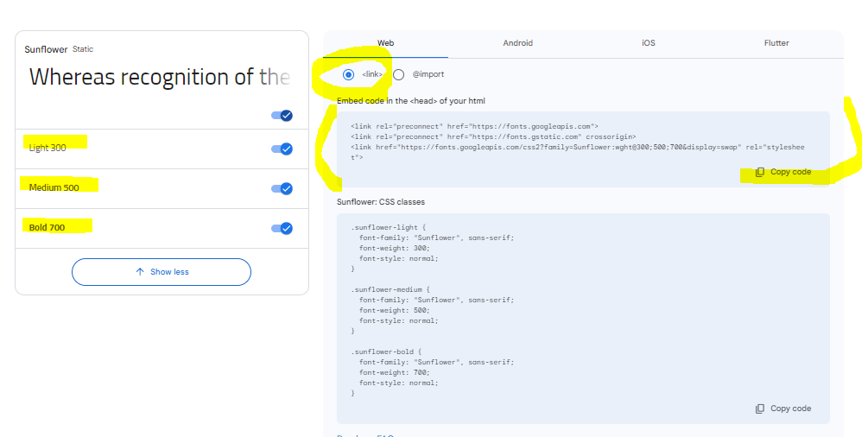868x437 pixels.
Task: Click the .sunflower-light class line
Action: (x=388, y=228)
